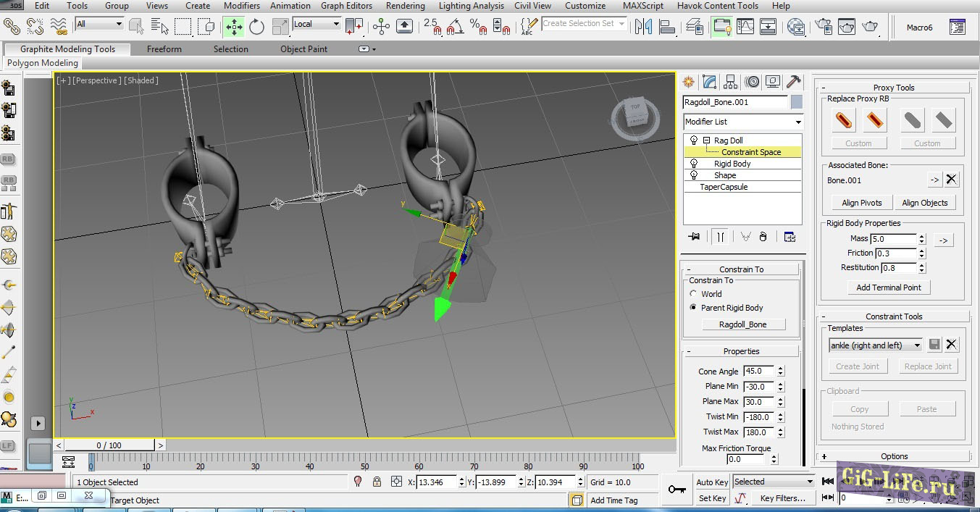Screen dimensions: 980x512
Task: Click the Align Pivots button
Action: pos(861,203)
